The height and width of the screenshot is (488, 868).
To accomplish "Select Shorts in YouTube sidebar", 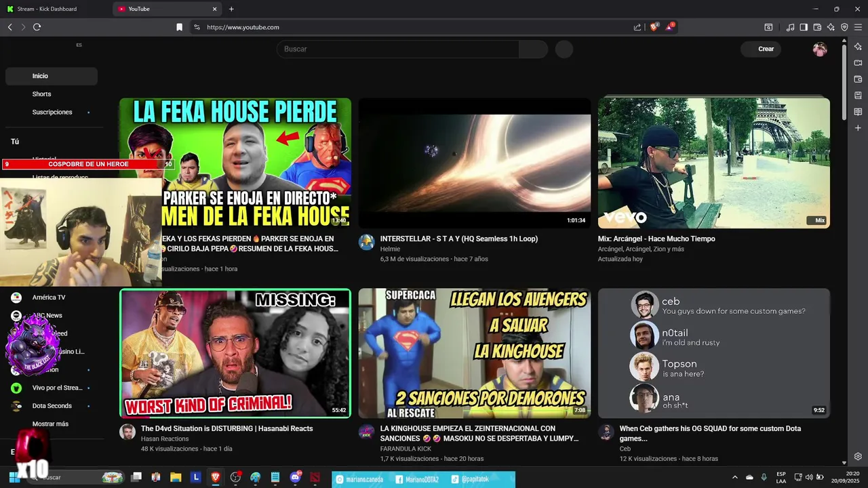I will point(52,94).
